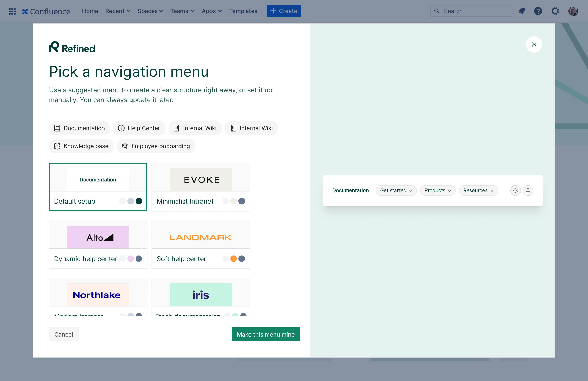Click Make this menu mine button
The image size is (588, 381).
click(266, 334)
